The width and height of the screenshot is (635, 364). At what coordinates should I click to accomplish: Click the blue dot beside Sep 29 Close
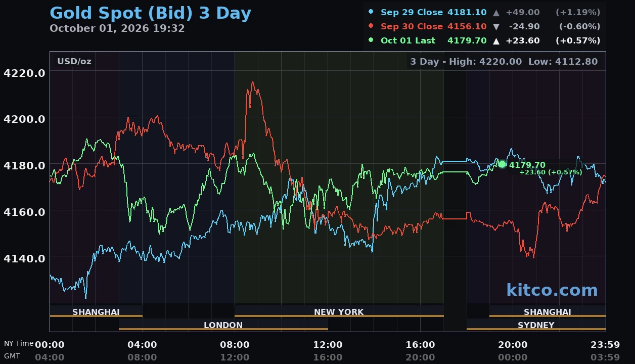371,12
